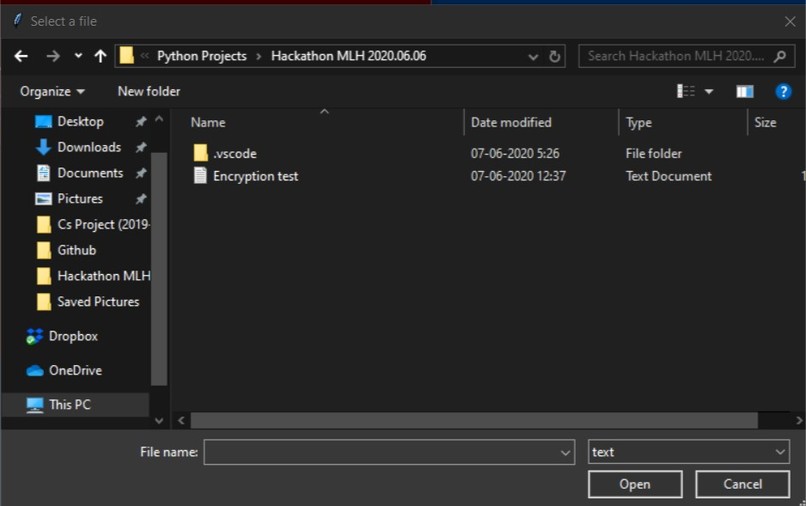The width and height of the screenshot is (806, 506).
Task: Click the Cancel button
Action: (x=742, y=484)
